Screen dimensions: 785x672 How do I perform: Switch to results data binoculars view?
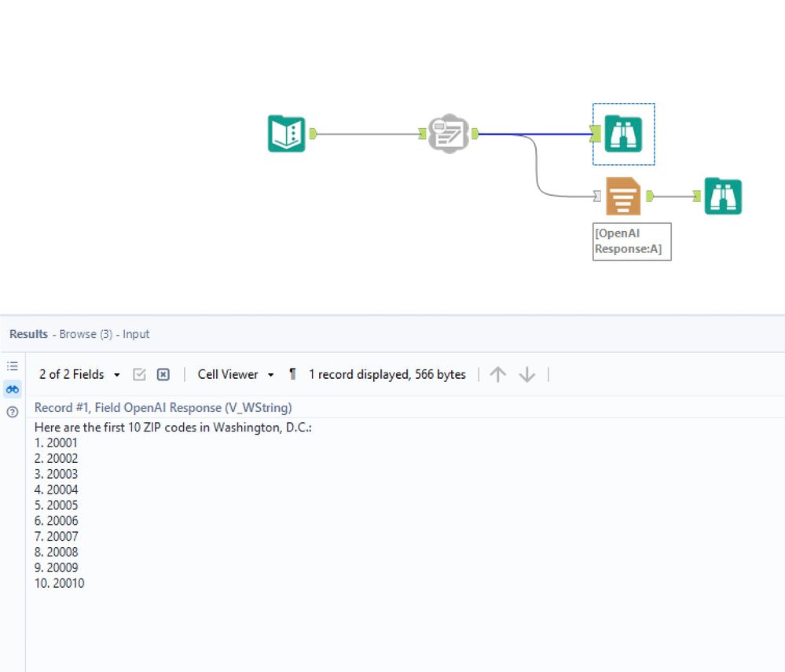[x=13, y=389]
